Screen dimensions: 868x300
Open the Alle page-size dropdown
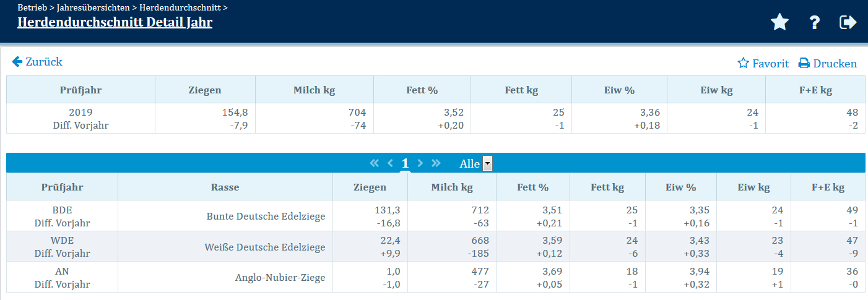pos(488,164)
